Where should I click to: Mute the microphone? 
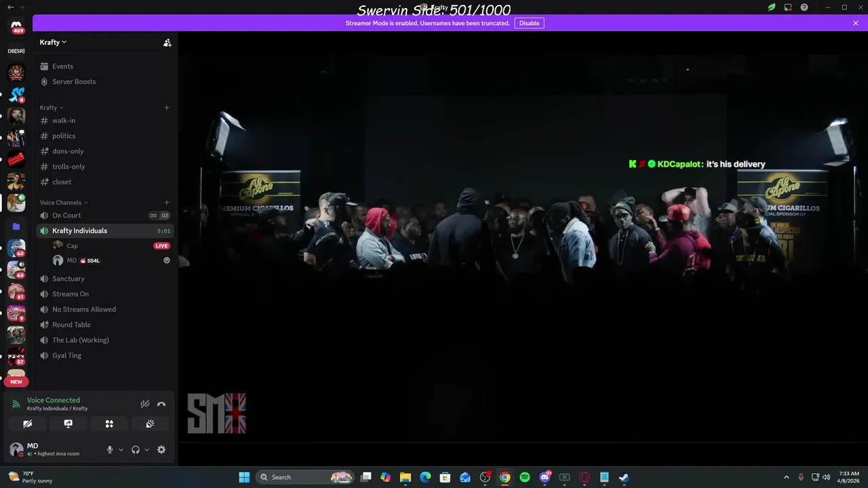pyautogui.click(x=110, y=449)
